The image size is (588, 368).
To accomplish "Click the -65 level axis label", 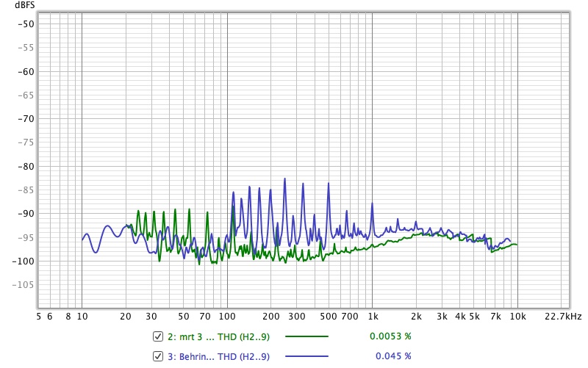I will pos(26,95).
